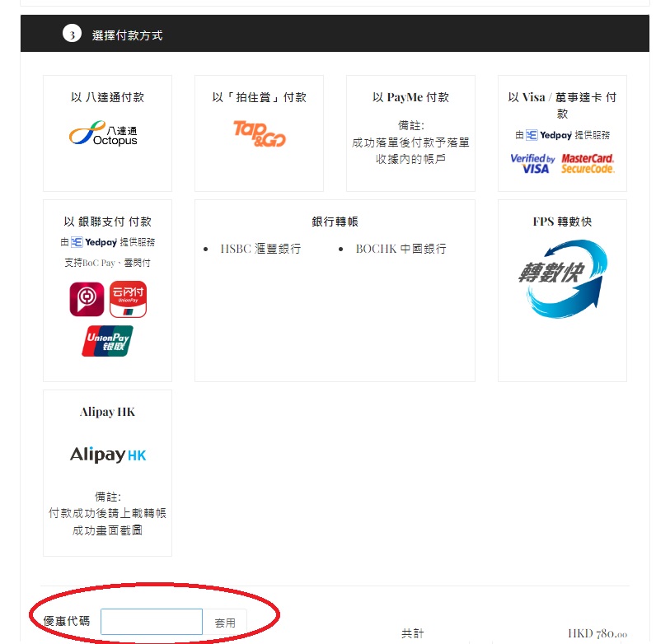Pick the FPS 轉數快 heading

click(x=562, y=222)
